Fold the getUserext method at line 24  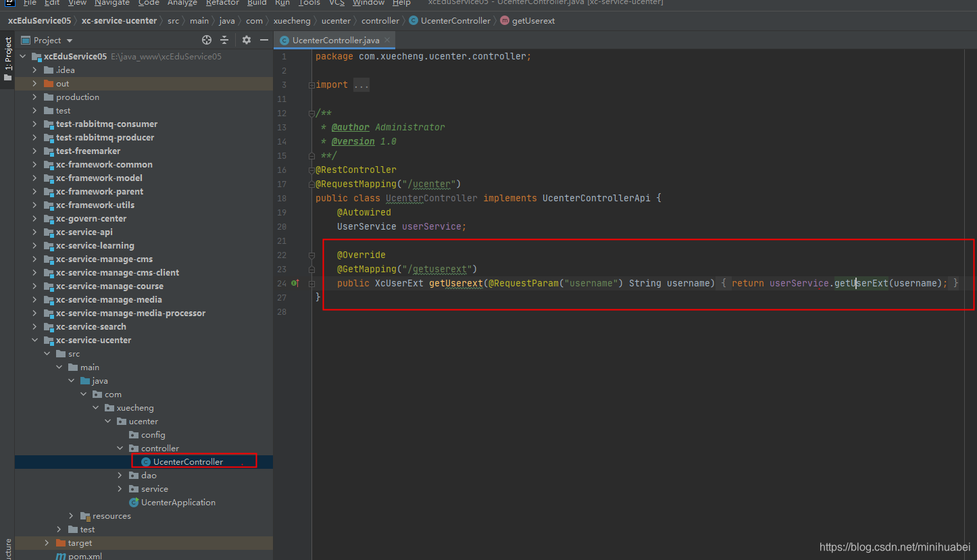coord(311,284)
